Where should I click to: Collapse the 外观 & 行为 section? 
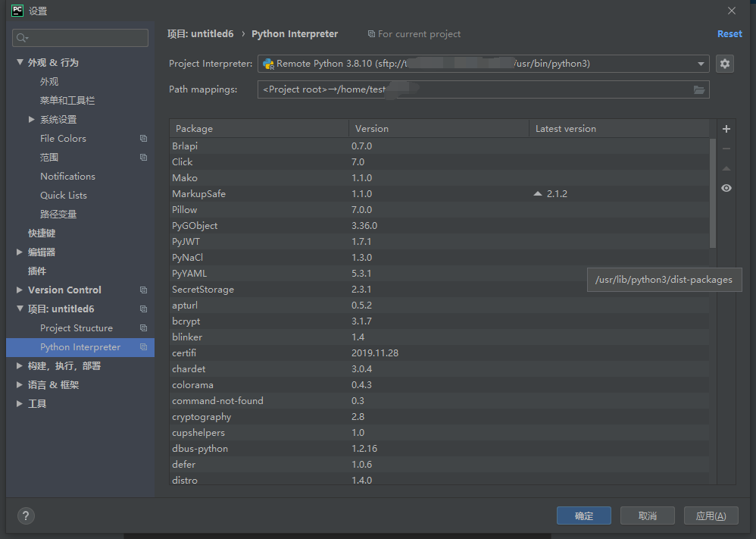[x=20, y=62]
